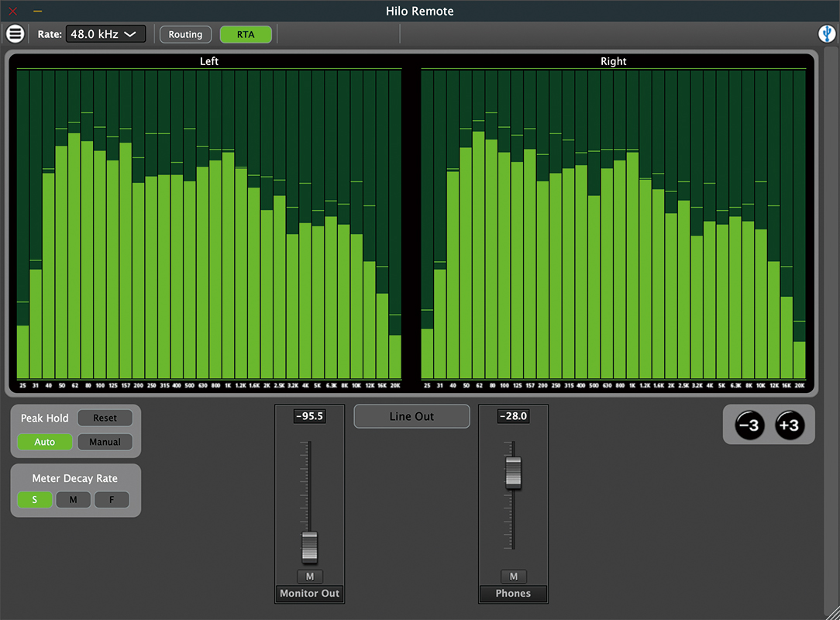Click the Rate: label

click(50, 34)
